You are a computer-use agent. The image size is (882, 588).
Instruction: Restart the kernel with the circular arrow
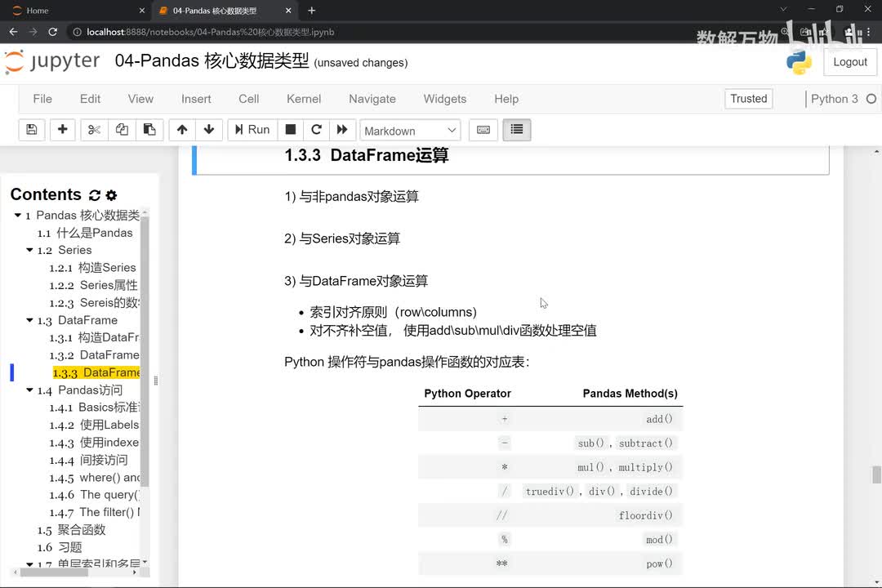point(316,130)
